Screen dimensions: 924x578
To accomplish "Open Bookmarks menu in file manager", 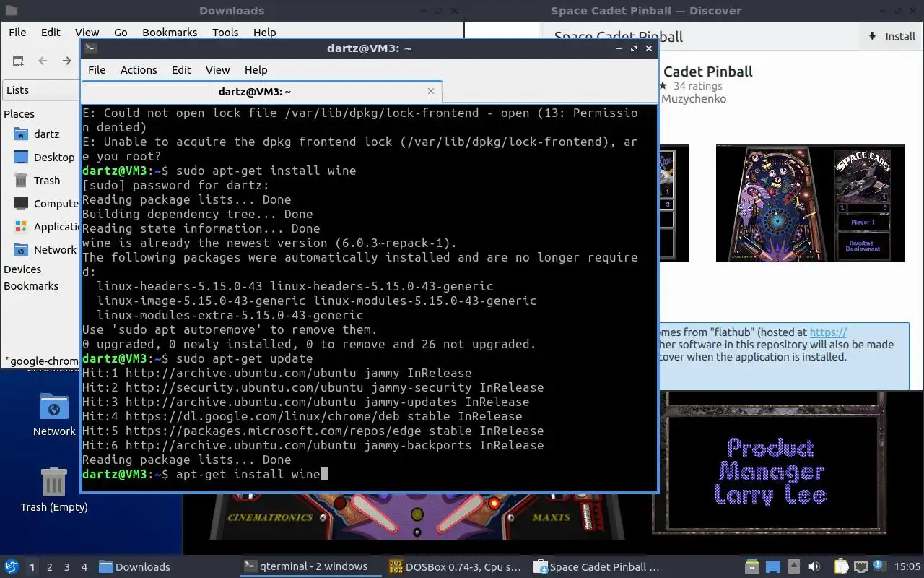I will tap(170, 33).
